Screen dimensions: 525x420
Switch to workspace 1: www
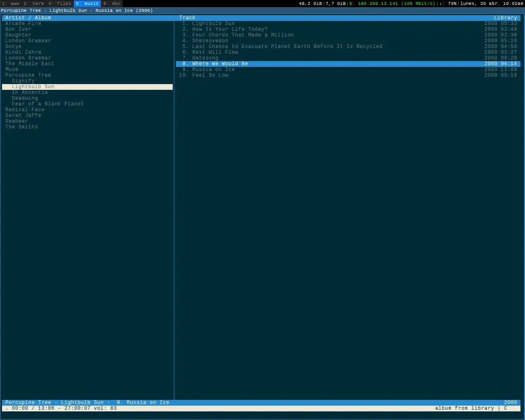pos(11,4)
